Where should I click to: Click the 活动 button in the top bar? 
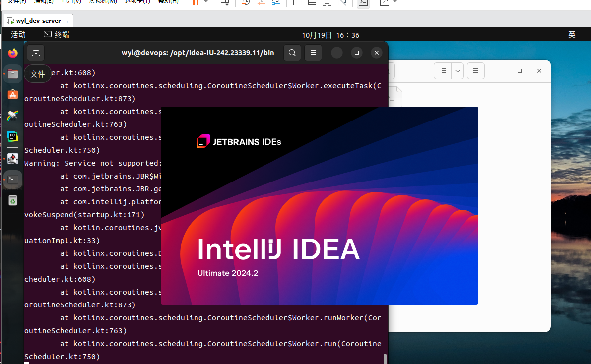point(18,35)
